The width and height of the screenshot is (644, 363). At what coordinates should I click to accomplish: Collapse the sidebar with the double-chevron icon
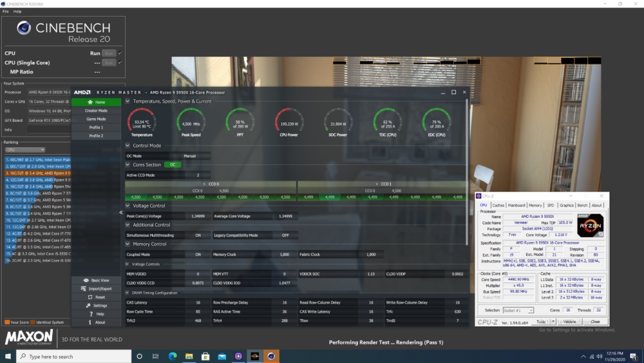tap(121, 213)
